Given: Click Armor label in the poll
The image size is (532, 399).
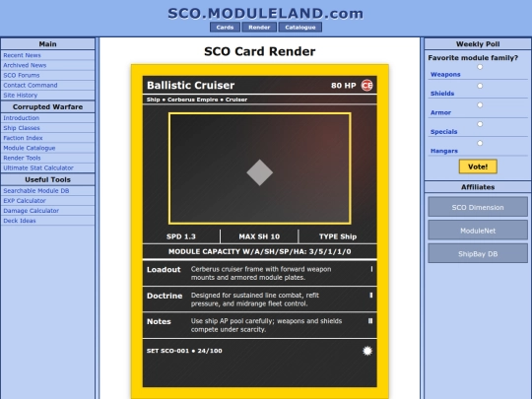Looking at the screenshot, I should pyautogui.click(x=440, y=112).
